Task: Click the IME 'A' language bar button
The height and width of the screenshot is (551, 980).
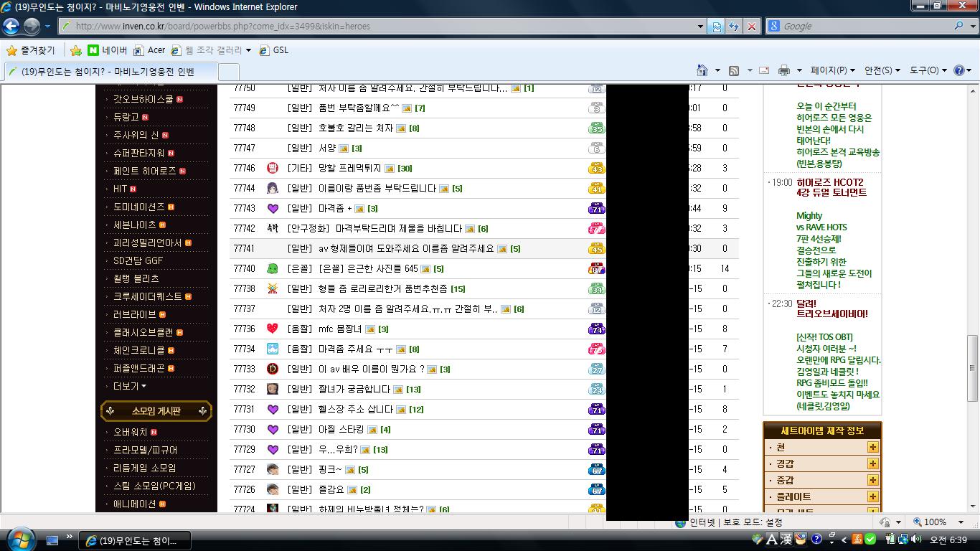Action: (x=772, y=540)
